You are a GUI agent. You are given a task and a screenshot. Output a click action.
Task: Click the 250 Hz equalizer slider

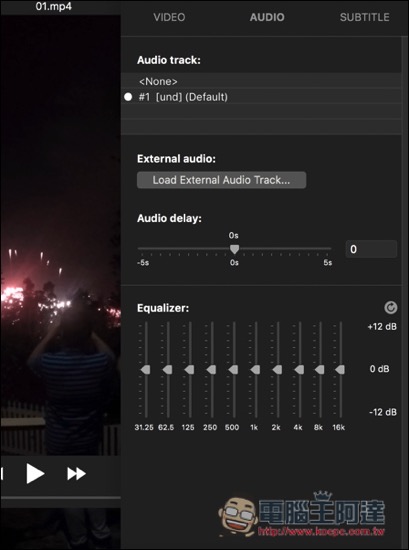click(x=211, y=369)
